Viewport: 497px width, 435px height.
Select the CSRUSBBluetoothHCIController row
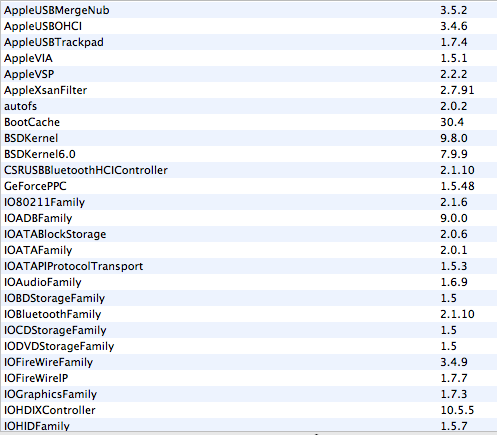pyautogui.click(x=248, y=170)
